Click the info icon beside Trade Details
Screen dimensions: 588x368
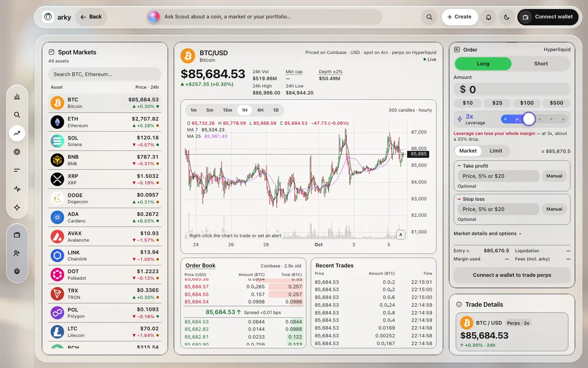pyautogui.click(x=459, y=305)
